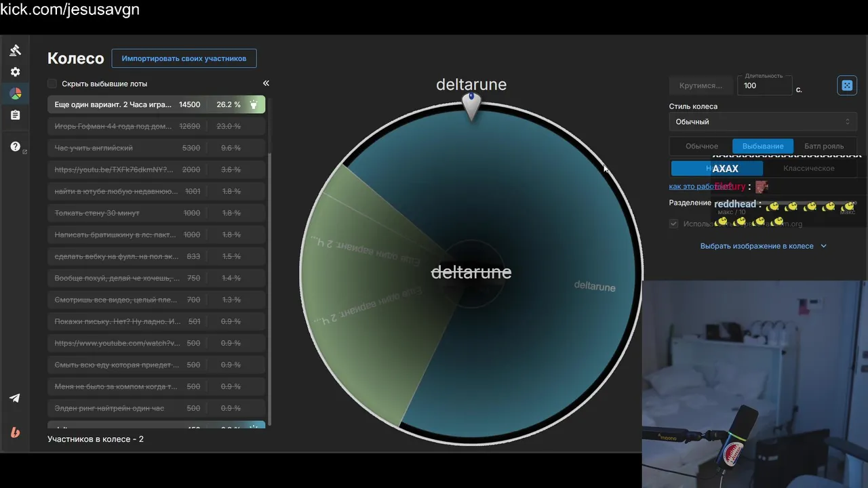Screen dimensions: 868x488
Task: Select lot 'Час учить английский'
Action: [156, 148]
